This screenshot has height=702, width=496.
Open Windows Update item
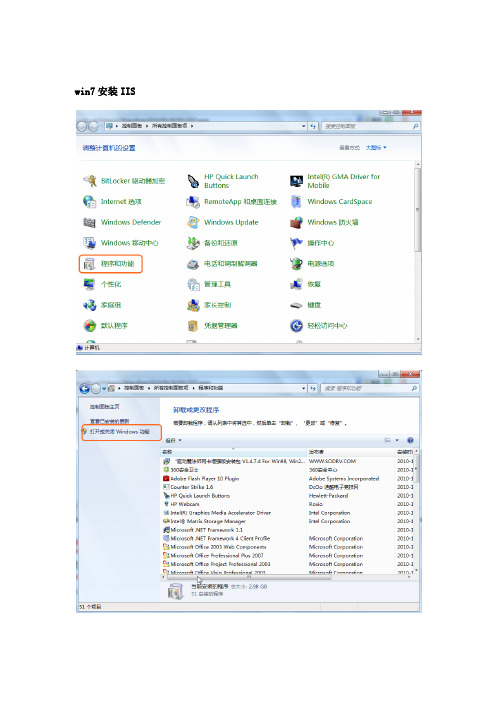(222, 222)
